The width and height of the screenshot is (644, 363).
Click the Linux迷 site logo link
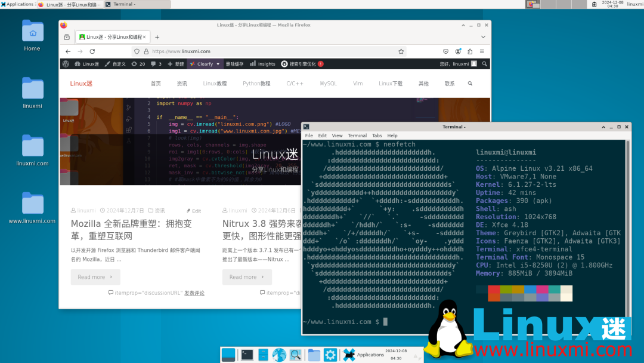pyautogui.click(x=81, y=84)
